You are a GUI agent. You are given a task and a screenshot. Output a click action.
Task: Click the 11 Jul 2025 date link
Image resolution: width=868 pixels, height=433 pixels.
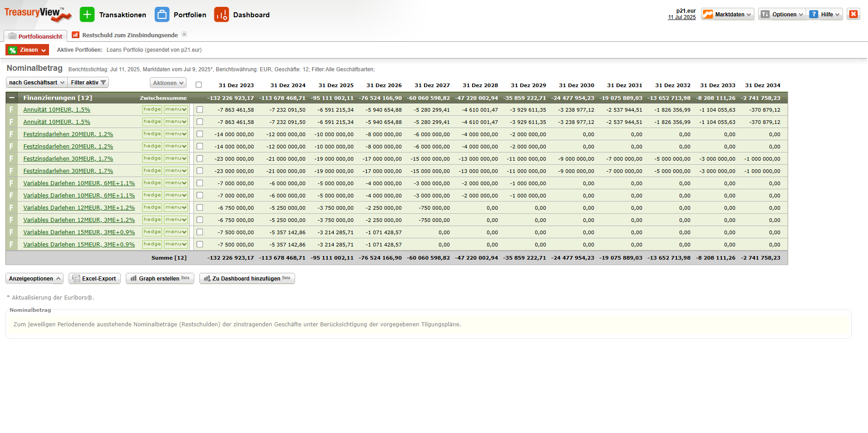[x=681, y=17]
